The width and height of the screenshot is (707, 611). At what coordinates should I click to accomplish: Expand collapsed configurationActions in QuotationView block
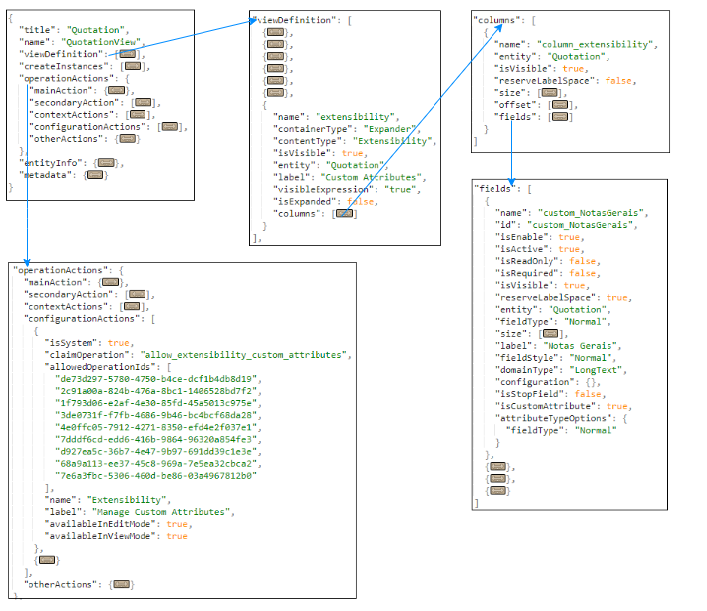point(170,127)
